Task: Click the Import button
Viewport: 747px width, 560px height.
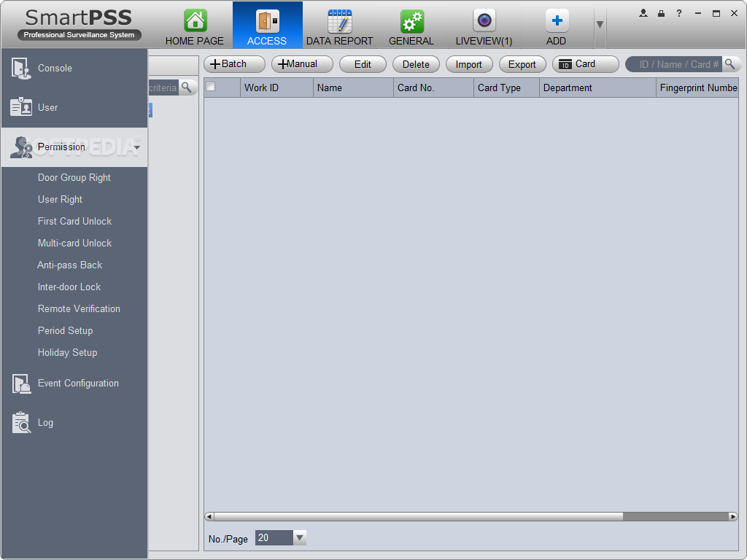Action: tap(469, 64)
